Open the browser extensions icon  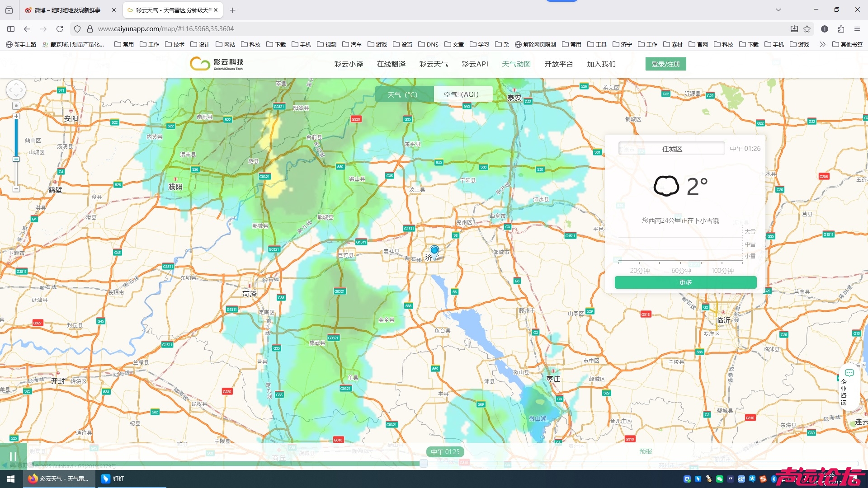point(841,29)
